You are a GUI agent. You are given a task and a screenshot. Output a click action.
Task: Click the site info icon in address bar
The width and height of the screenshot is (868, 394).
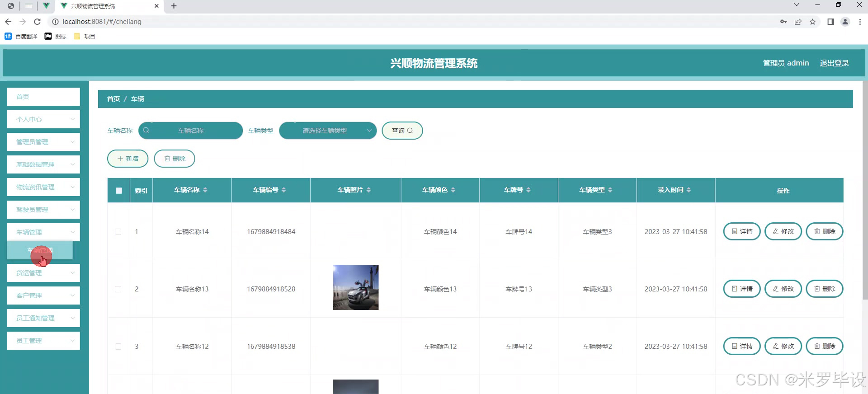click(55, 22)
